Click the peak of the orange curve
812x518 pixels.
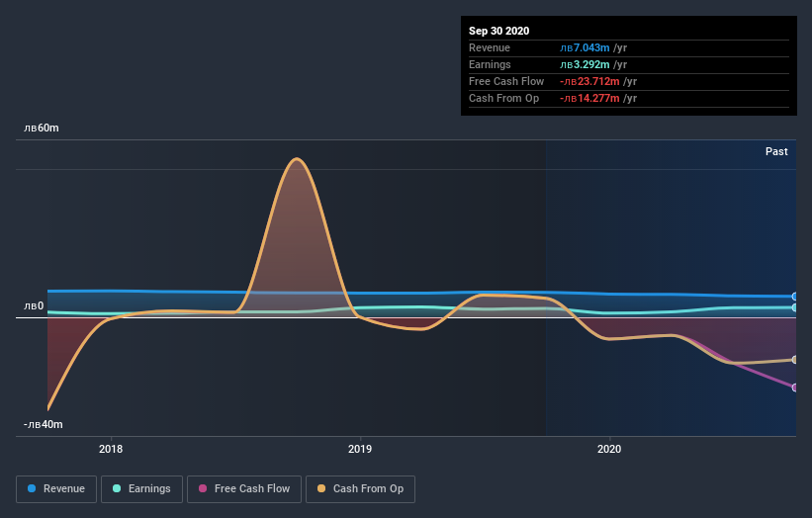point(296,159)
